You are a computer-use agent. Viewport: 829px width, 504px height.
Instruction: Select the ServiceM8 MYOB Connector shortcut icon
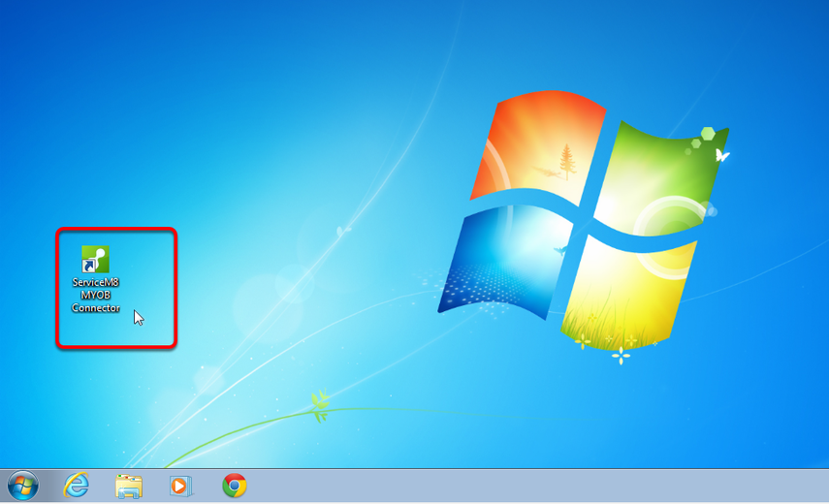(x=95, y=259)
